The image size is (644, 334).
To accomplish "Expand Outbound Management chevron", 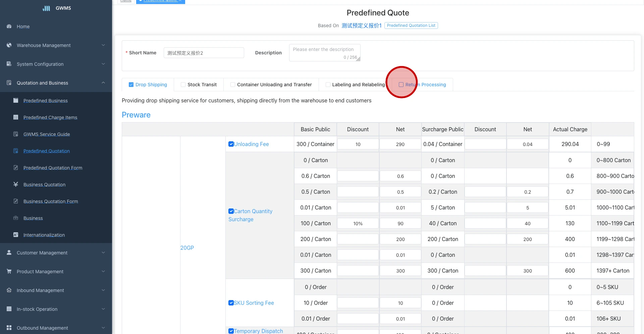I will [103, 328].
